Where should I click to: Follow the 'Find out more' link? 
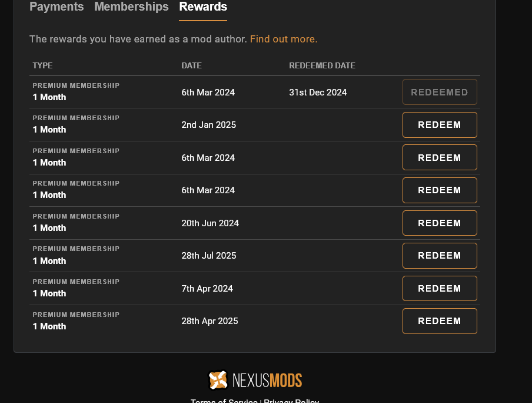pos(283,39)
